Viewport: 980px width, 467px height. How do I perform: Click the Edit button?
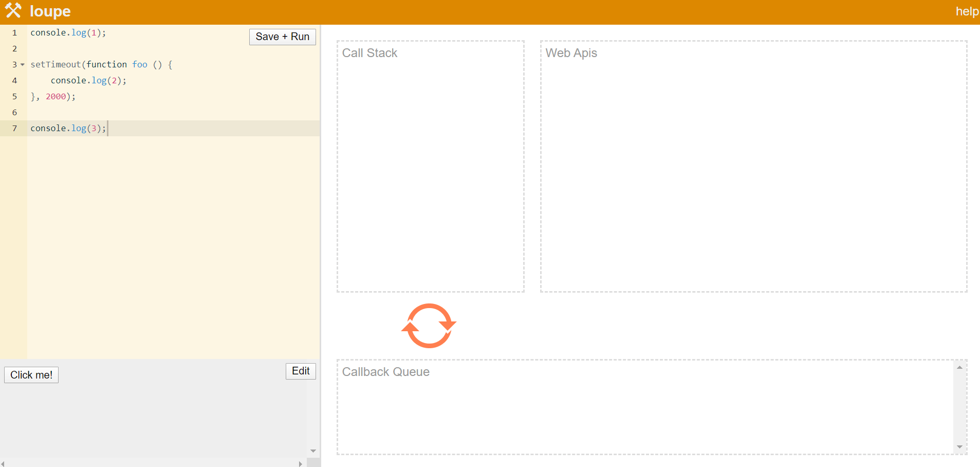[x=301, y=371]
